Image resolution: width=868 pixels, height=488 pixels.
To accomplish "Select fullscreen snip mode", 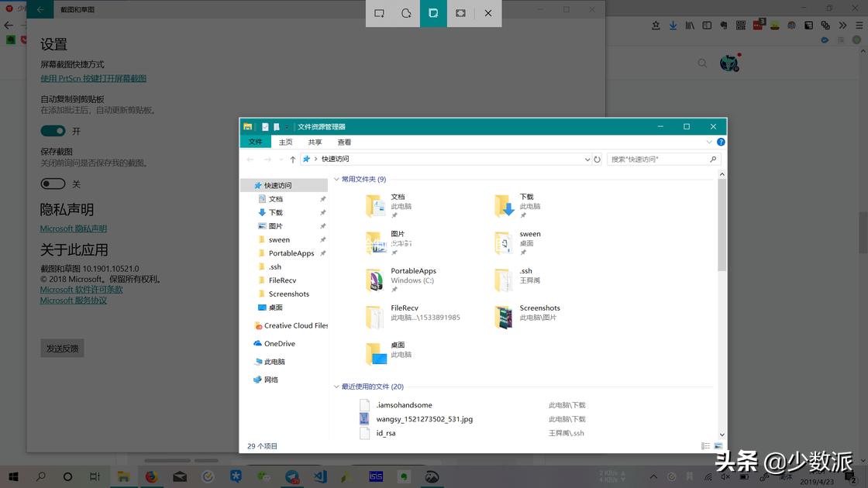I will (460, 13).
